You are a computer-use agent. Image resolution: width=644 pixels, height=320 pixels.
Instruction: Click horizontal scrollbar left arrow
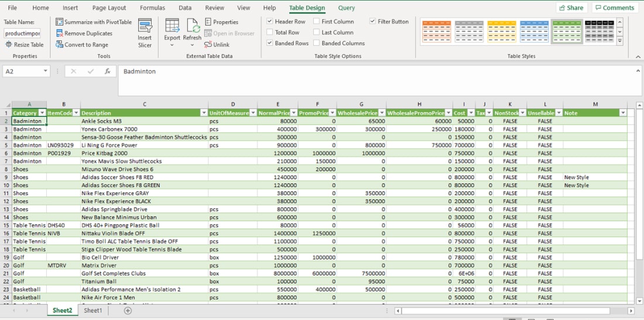point(398,311)
